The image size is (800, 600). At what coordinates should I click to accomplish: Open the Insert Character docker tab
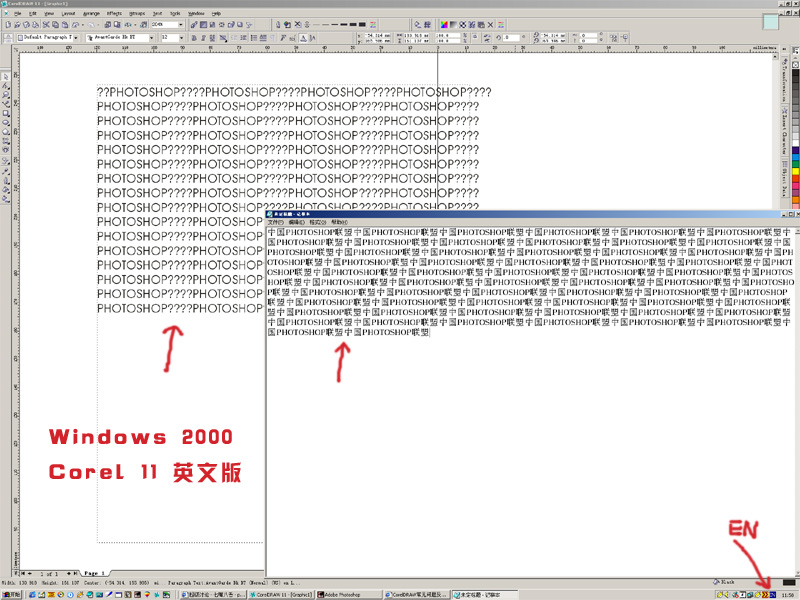coord(784,130)
